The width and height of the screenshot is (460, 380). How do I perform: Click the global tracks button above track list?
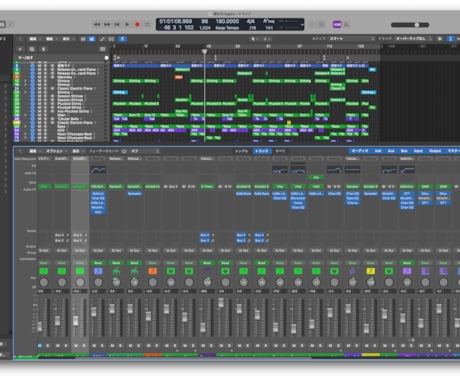point(102,49)
